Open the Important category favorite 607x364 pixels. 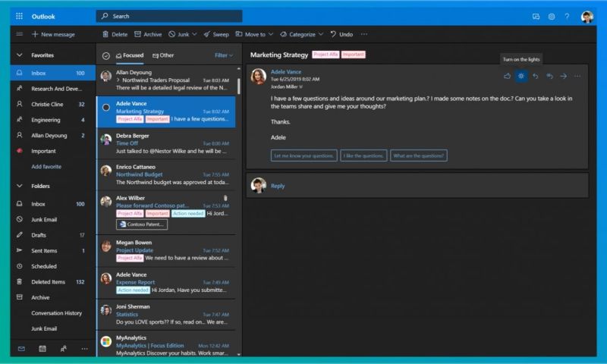[x=53, y=151]
